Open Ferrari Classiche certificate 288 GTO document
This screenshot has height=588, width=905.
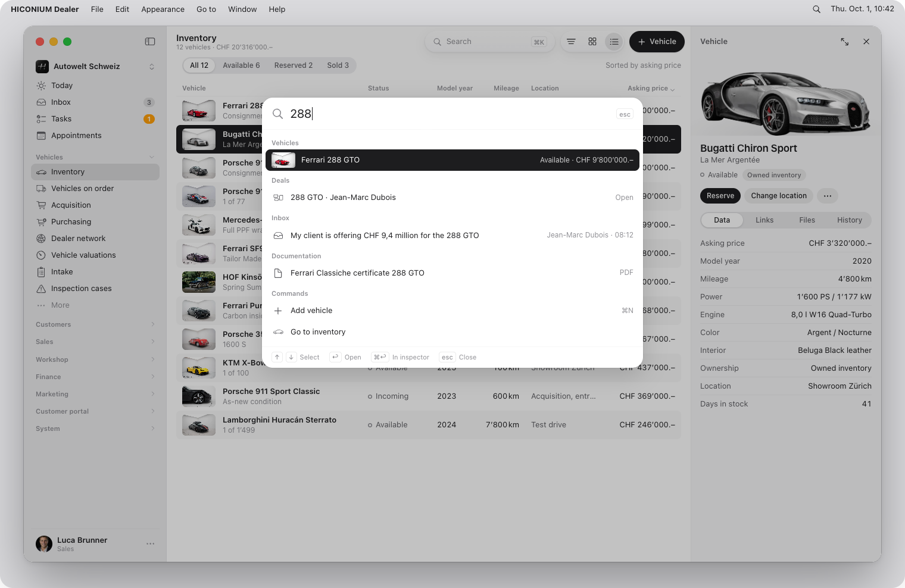[453, 273]
